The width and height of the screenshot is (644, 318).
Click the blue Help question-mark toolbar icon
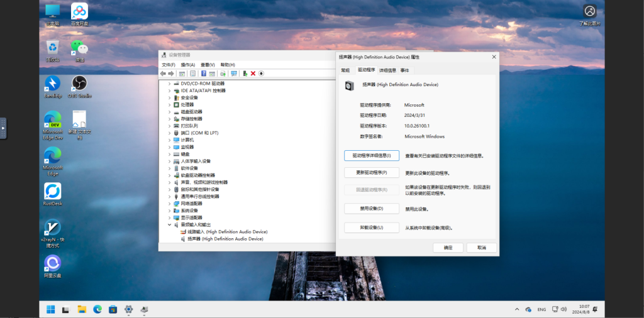click(x=203, y=74)
